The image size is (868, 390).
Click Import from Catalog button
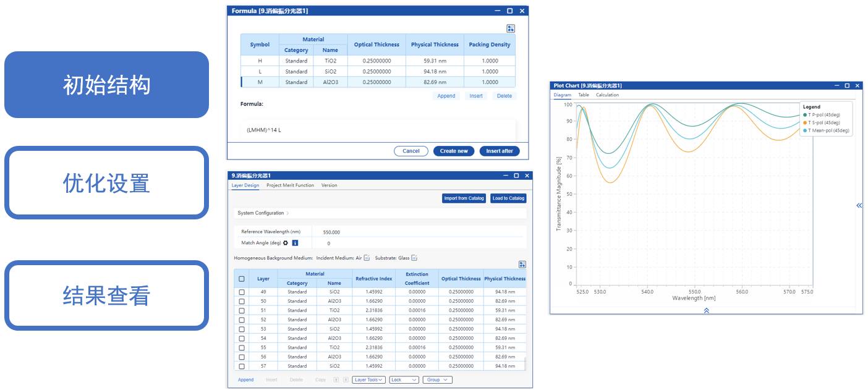click(464, 198)
